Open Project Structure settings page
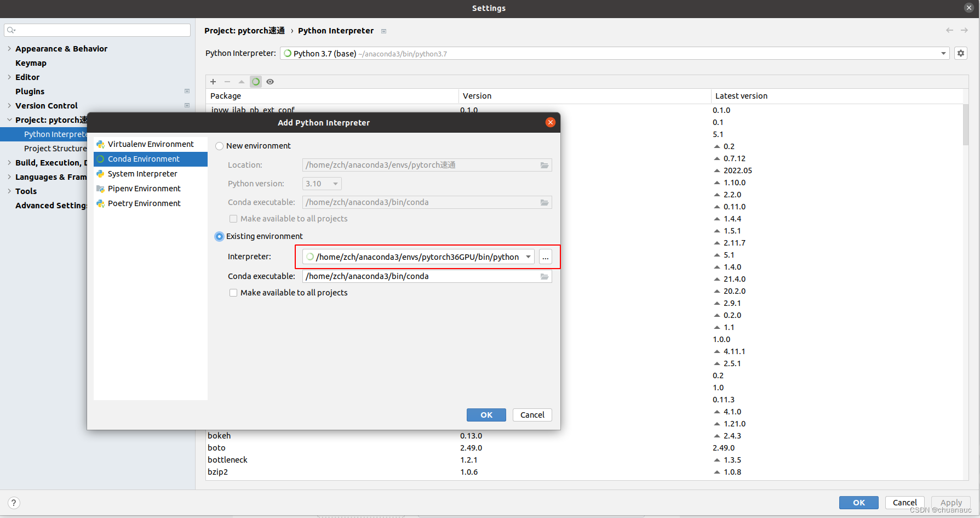The width and height of the screenshot is (980, 518). point(55,149)
